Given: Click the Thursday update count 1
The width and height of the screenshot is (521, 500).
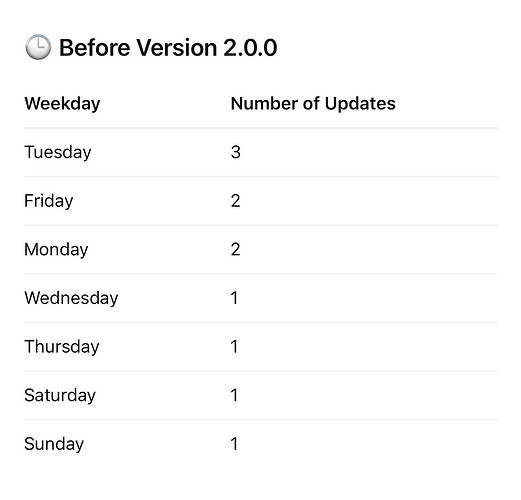Looking at the screenshot, I should [x=234, y=347].
